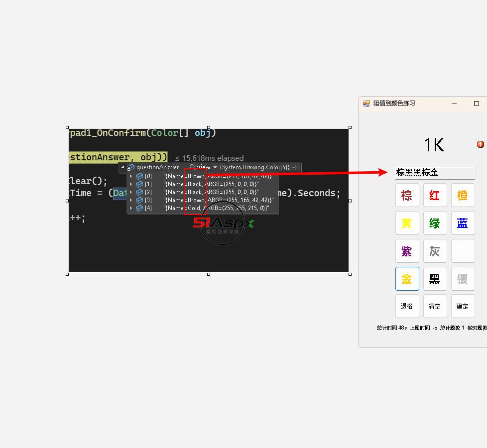Click the 棕黑黑棕金 answer text field

click(435, 173)
